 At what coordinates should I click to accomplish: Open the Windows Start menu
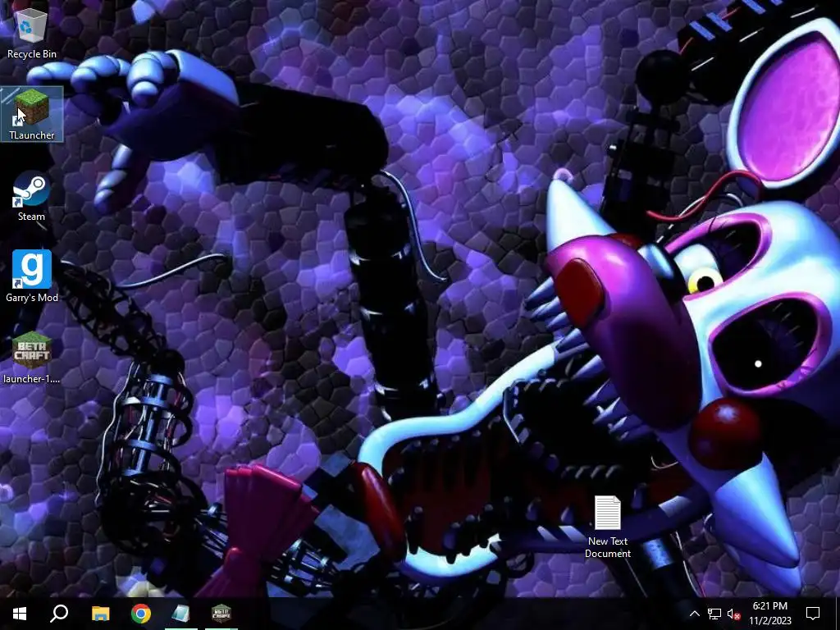(x=20, y=614)
